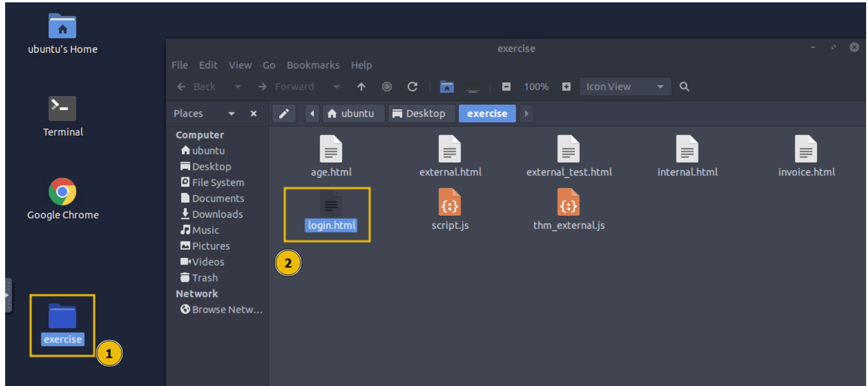Click the exercise path bar button
This screenshot has width=868, height=386.
coord(487,114)
